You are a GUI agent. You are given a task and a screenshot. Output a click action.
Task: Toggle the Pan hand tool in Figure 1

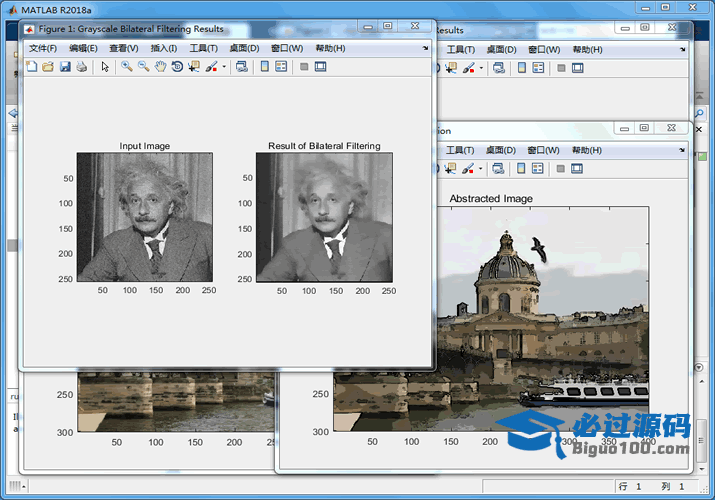point(160,67)
